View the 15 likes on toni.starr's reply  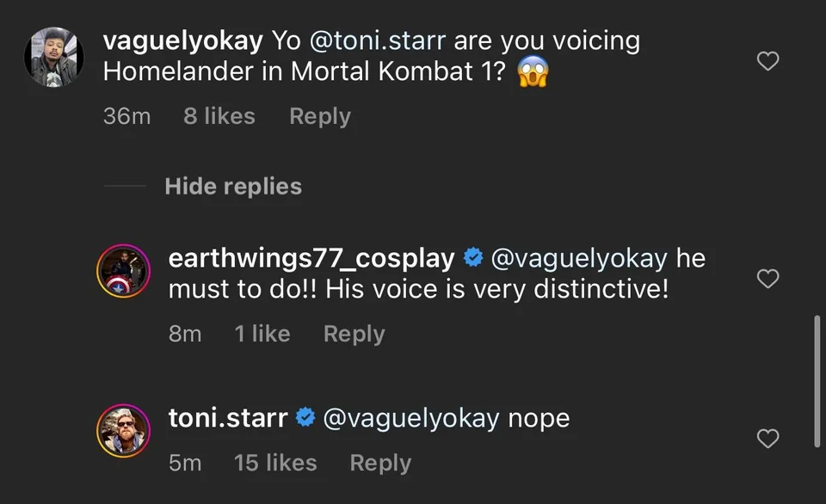tap(275, 463)
